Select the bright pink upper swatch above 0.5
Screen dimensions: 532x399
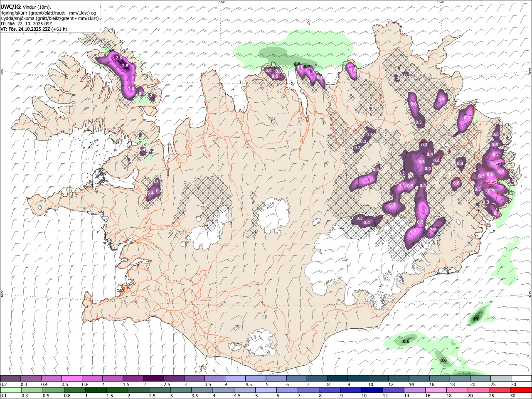(71, 378)
